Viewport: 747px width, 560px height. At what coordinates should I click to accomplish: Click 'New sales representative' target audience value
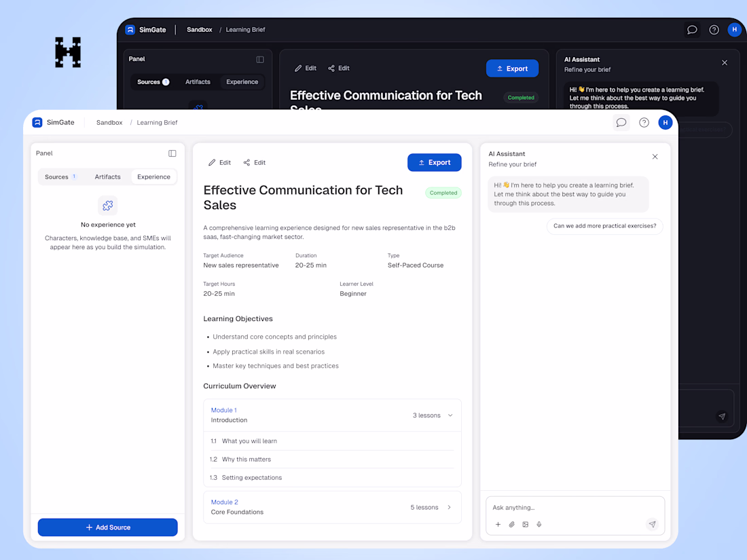pos(241,265)
